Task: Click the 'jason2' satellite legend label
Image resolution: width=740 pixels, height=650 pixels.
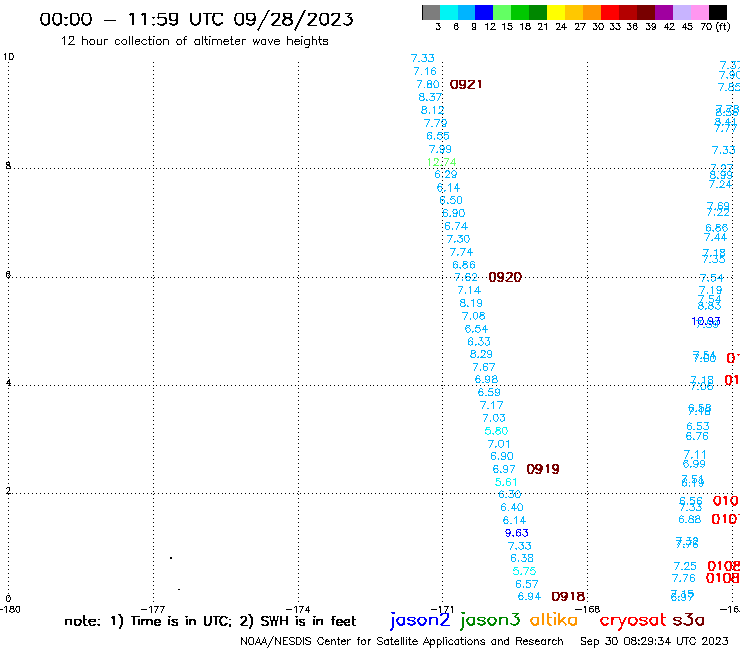Action: click(x=420, y=620)
